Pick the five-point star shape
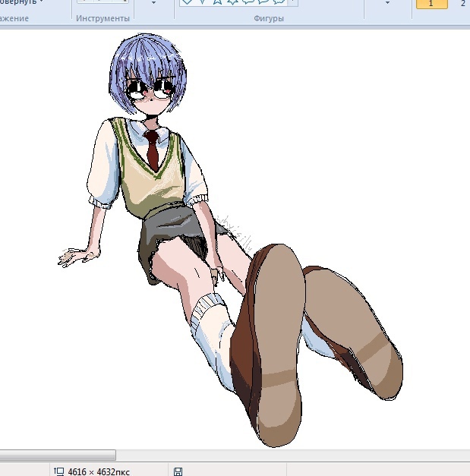Image resolution: width=470 pixels, height=476 pixels. pyautogui.click(x=217, y=2)
